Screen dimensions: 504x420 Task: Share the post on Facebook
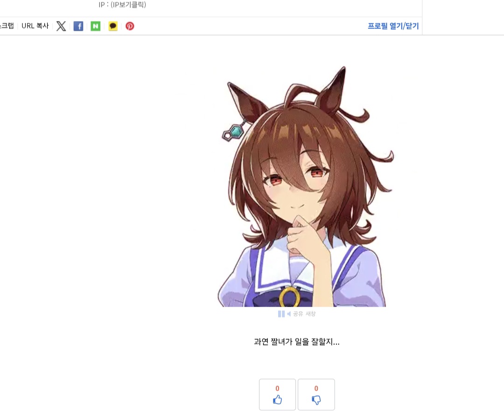tap(78, 26)
